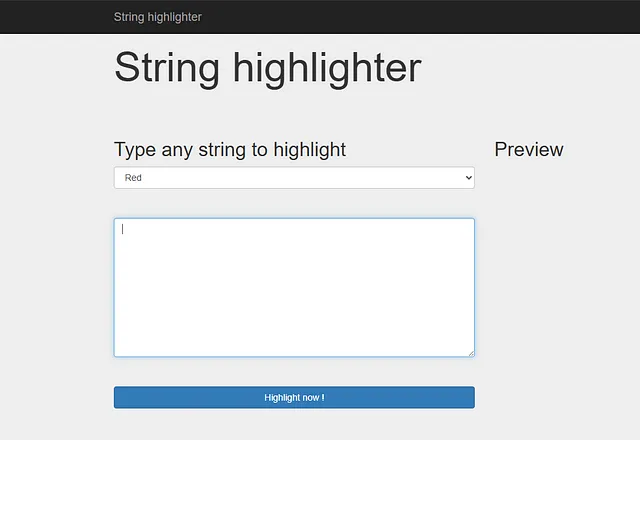Click the String highlighter navbar brand link

click(x=158, y=17)
